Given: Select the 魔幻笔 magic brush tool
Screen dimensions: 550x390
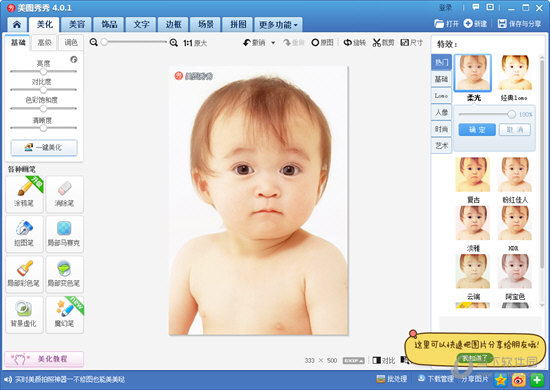Looking at the screenshot, I should (x=65, y=314).
